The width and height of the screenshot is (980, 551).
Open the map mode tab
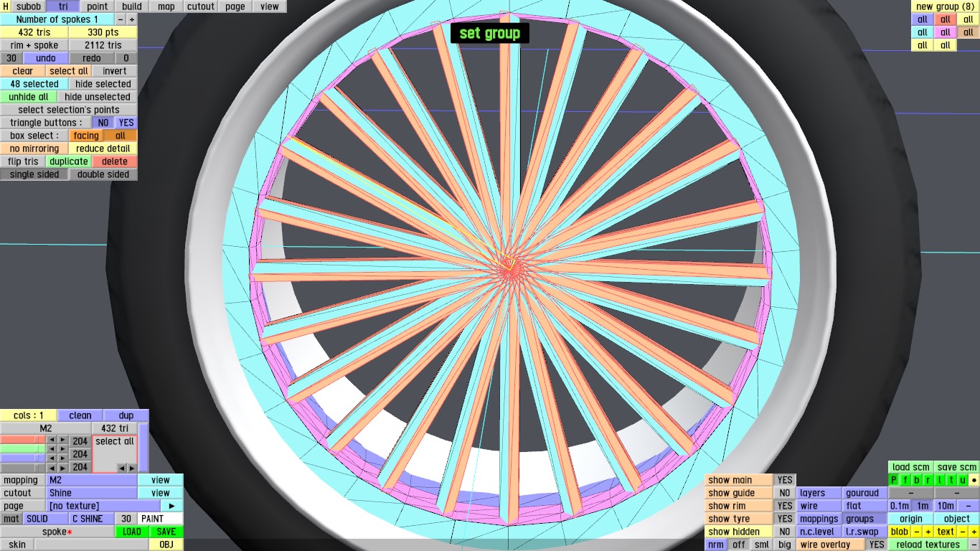(166, 6)
